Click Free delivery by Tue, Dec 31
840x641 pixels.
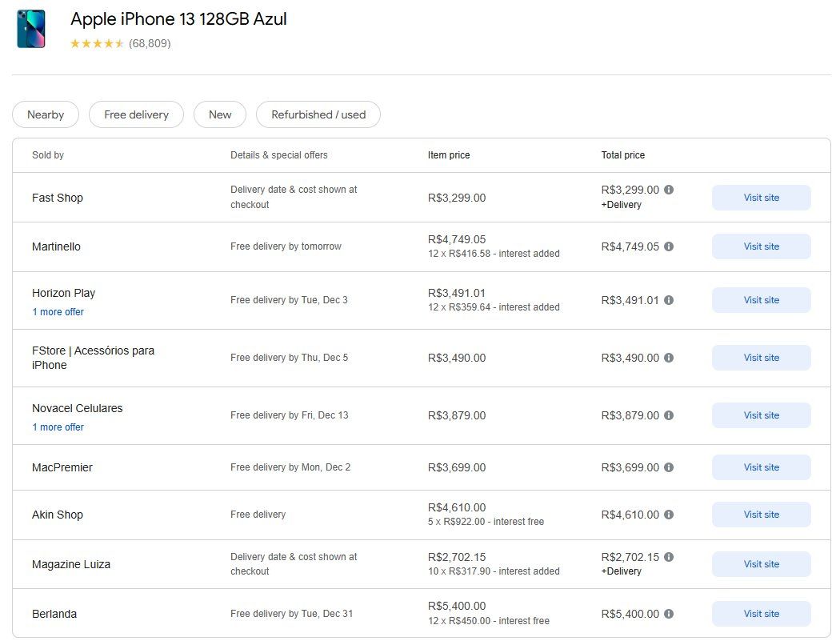click(291, 615)
